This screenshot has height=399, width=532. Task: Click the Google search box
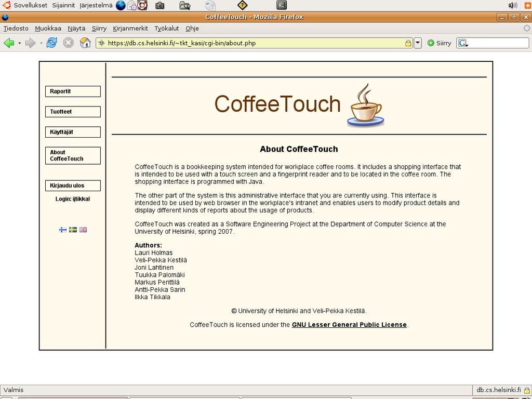493,43
